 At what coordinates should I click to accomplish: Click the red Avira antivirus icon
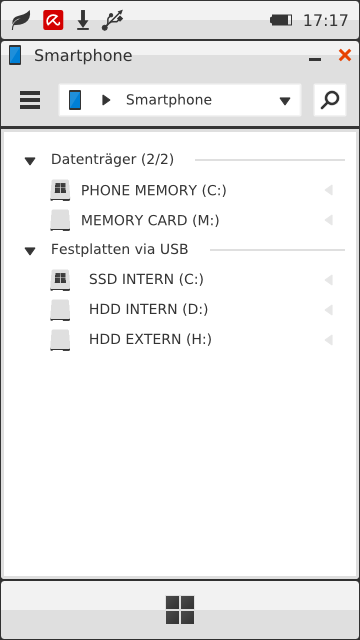53,20
